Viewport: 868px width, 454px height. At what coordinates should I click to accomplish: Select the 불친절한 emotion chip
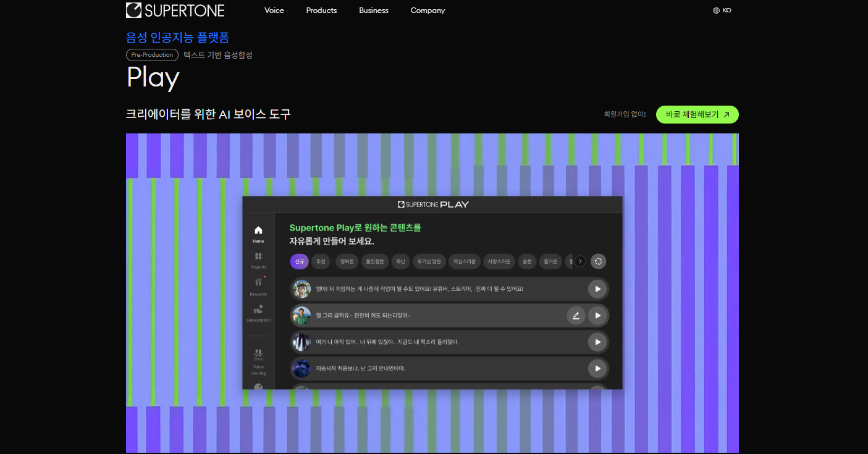click(374, 261)
